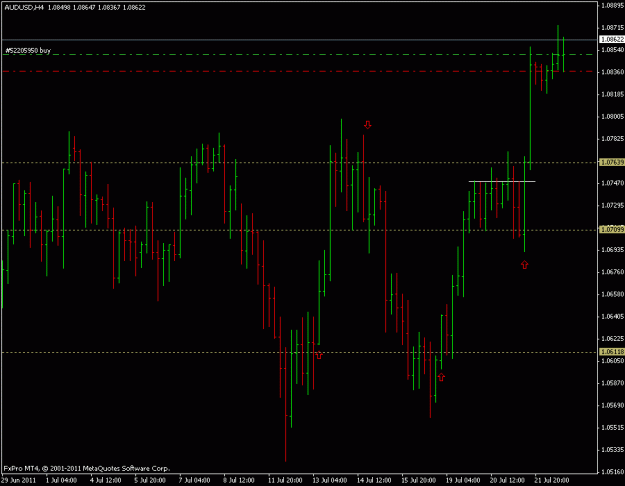Click the 20 Jul 12:00 time label
The height and width of the screenshot is (486, 625).
[x=507, y=480]
